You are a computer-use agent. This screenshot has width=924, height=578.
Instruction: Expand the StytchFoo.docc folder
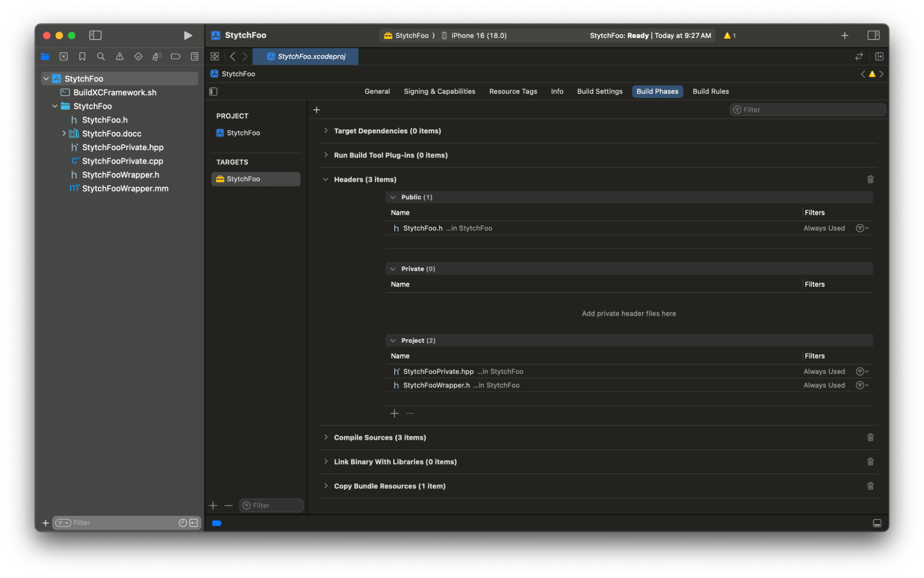pyautogui.click(x=64, y=134)
